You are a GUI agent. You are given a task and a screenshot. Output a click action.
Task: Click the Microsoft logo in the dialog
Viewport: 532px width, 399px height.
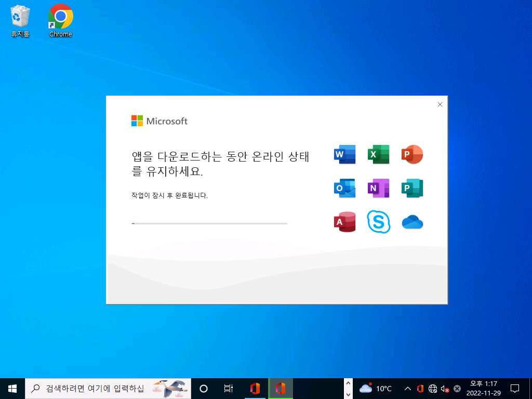click(x=159, y=121)
